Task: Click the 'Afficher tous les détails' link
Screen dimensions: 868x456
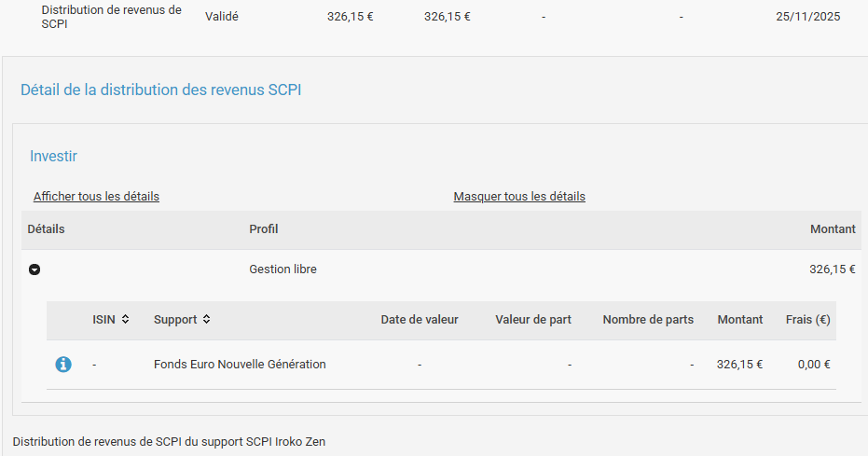Action: click(96, 197)
